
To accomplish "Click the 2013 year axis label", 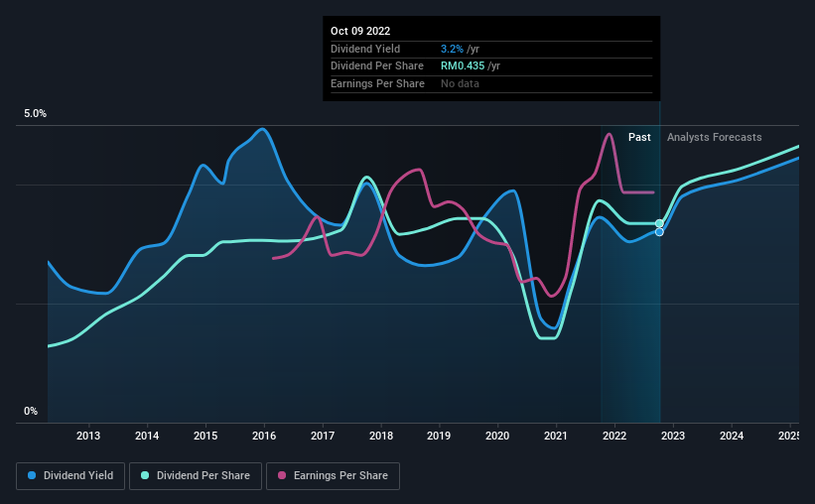I will tap(88, 436).
